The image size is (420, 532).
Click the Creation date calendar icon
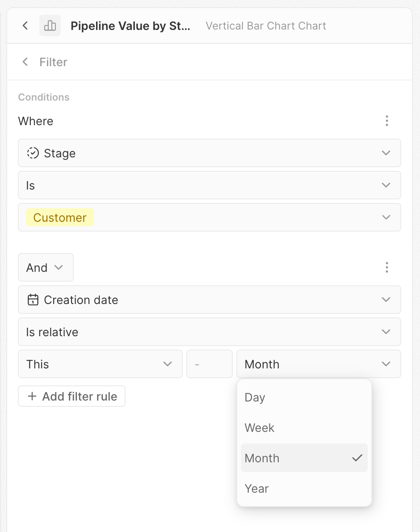coord(33,300)
